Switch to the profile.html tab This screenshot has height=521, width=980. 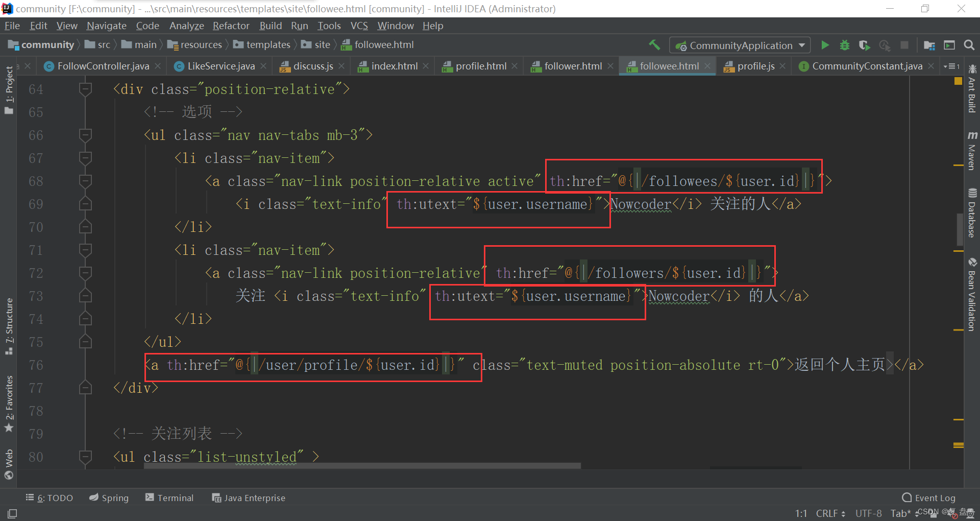[480, 66]
